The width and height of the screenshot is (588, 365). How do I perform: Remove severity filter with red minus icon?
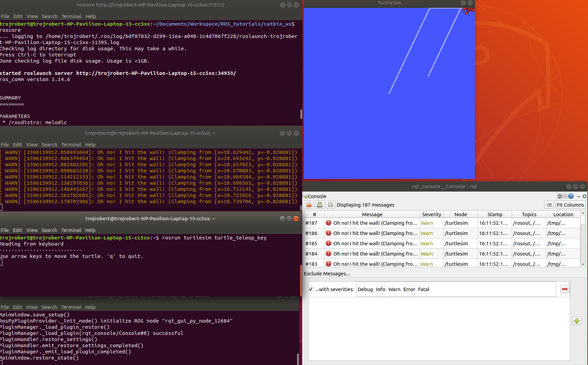point(565,289)
